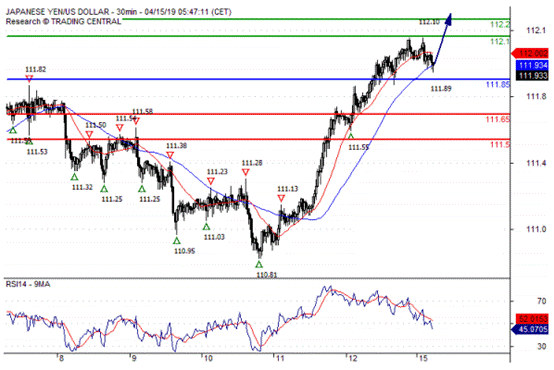554x370 pixels.
Task: Click the 111.53 swing low label
Action: click(37, 152)
